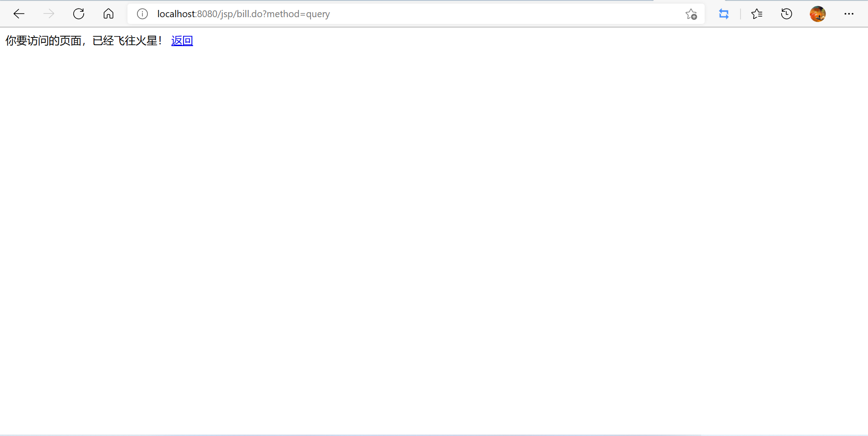This screenshot has width=868, height=436.
Task: Click the 返回 link
Action: point(182,41)
